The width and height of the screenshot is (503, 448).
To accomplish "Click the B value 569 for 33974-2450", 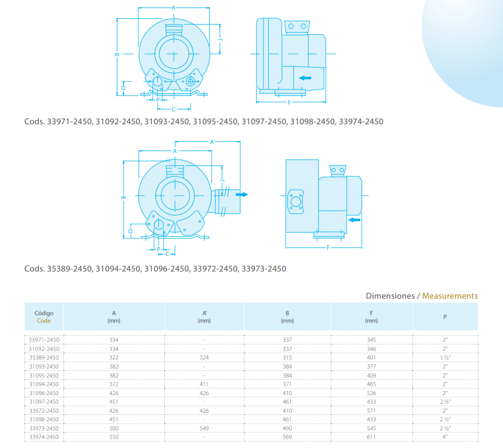I will [x=288, y=437].
